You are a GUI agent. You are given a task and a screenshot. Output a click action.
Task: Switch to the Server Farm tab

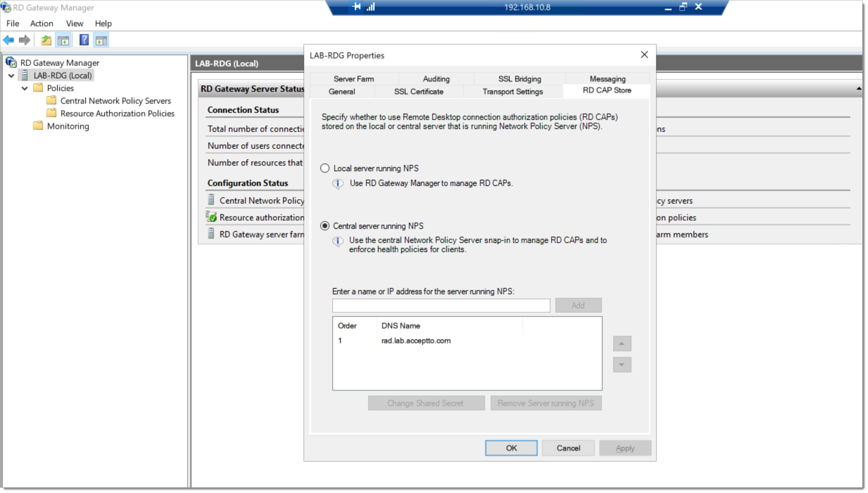354,79
